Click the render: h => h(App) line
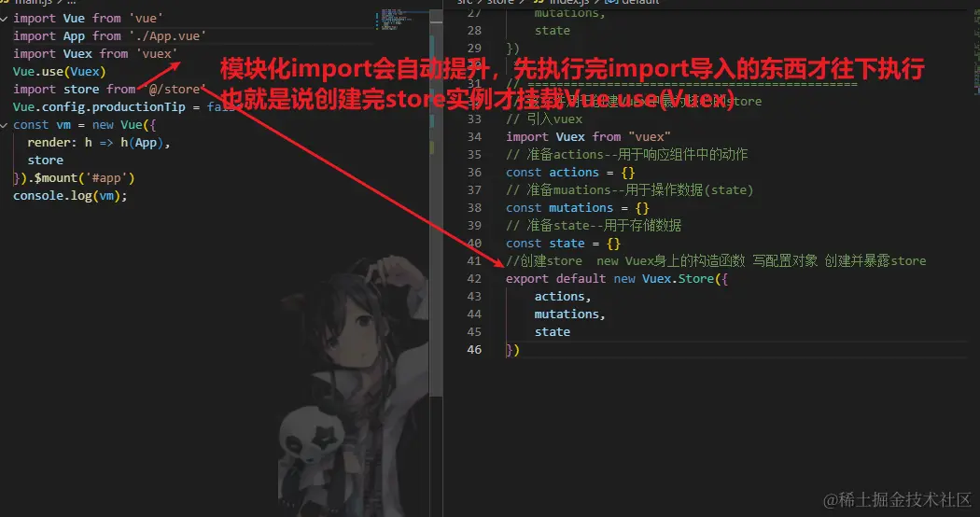The height and width of the screenshot is (517, 980). 98,143
